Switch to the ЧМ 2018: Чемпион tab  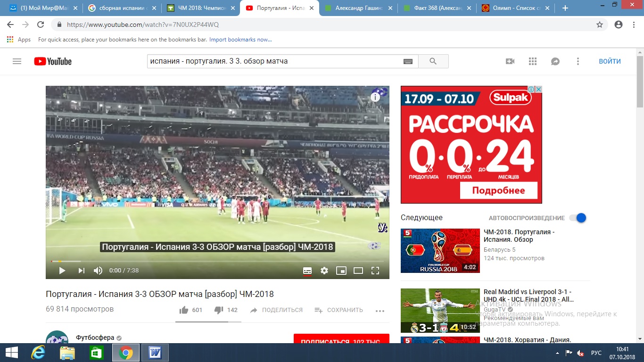(x=201, y=8)
